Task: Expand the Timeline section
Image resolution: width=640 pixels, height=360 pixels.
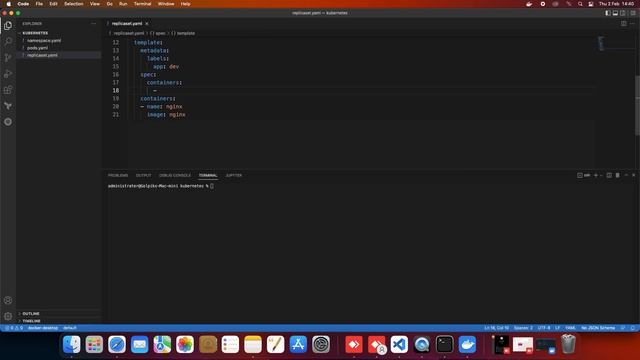Action: (x=31, y=321)
